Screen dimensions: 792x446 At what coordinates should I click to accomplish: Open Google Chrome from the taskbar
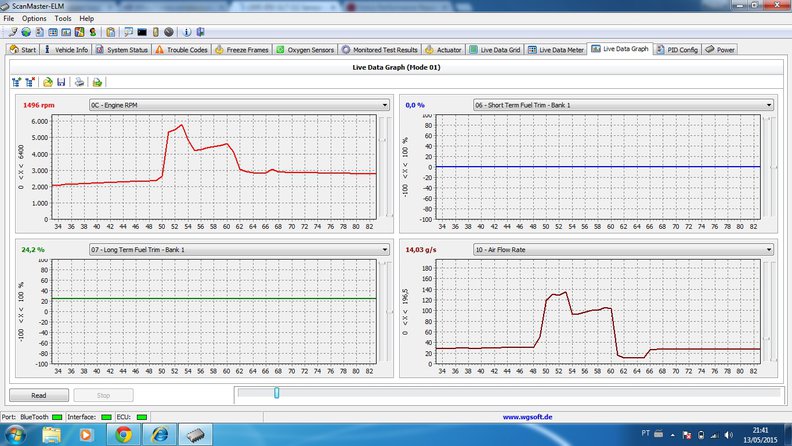(123, 434)
